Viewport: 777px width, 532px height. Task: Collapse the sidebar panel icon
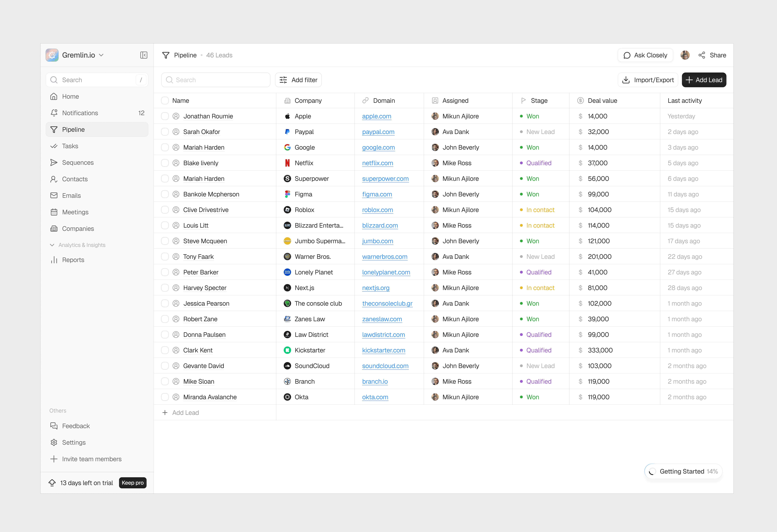(x=144, y=55)
